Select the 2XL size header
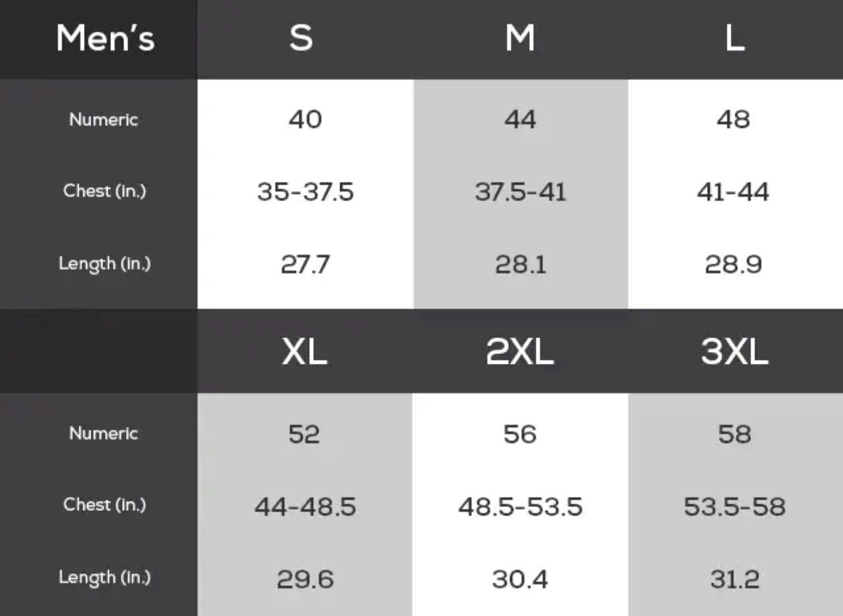 pyautogui.click(x=520, y=352)
